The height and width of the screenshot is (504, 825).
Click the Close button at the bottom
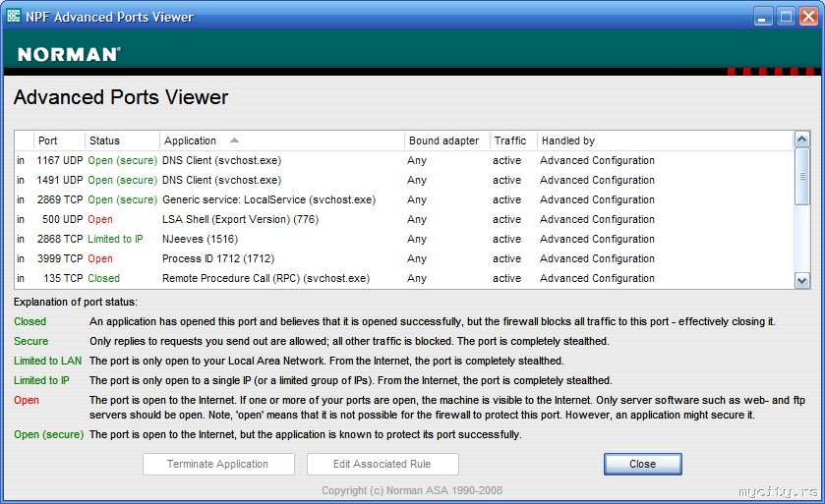642,464
